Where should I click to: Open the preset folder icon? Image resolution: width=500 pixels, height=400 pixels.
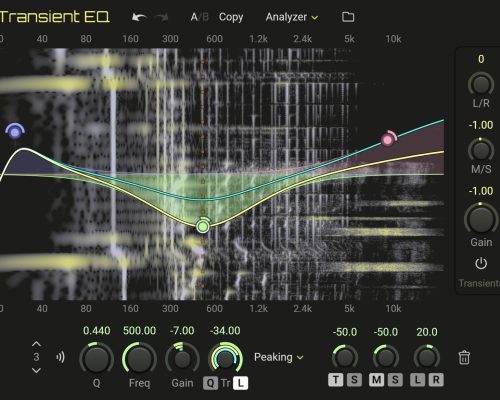(348, 17)
